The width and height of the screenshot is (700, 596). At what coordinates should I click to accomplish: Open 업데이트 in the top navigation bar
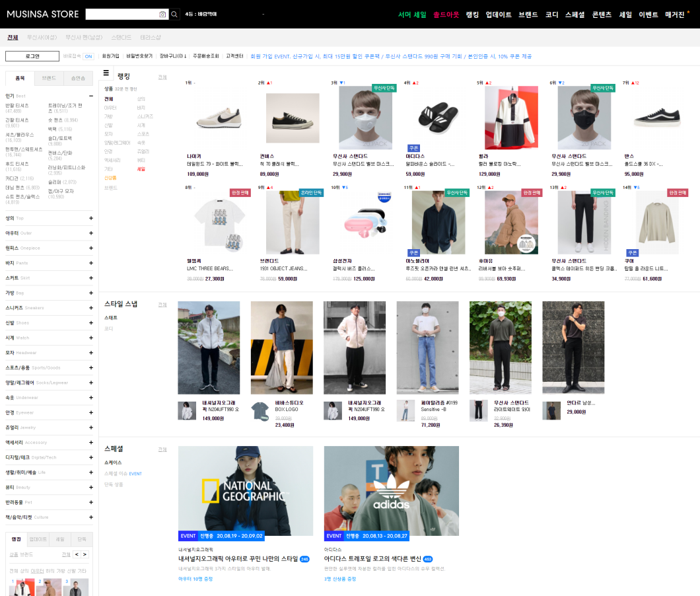pos(498,15)
